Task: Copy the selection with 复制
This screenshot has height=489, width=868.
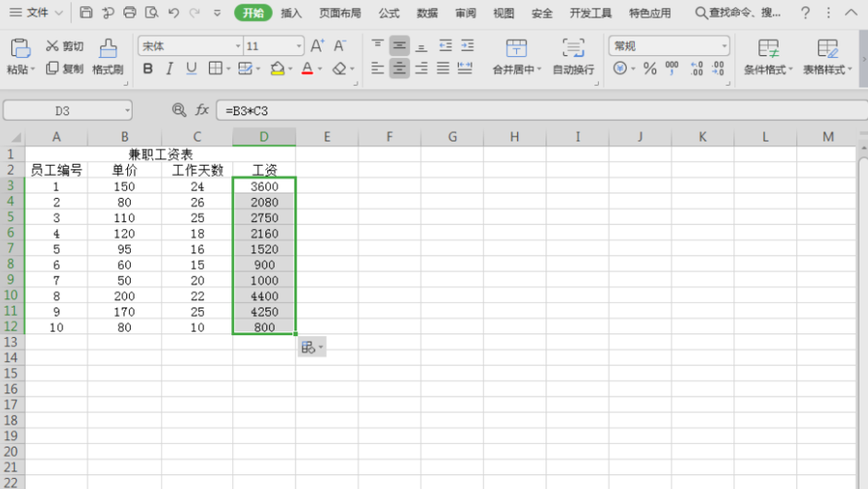Action: (65, 68)
